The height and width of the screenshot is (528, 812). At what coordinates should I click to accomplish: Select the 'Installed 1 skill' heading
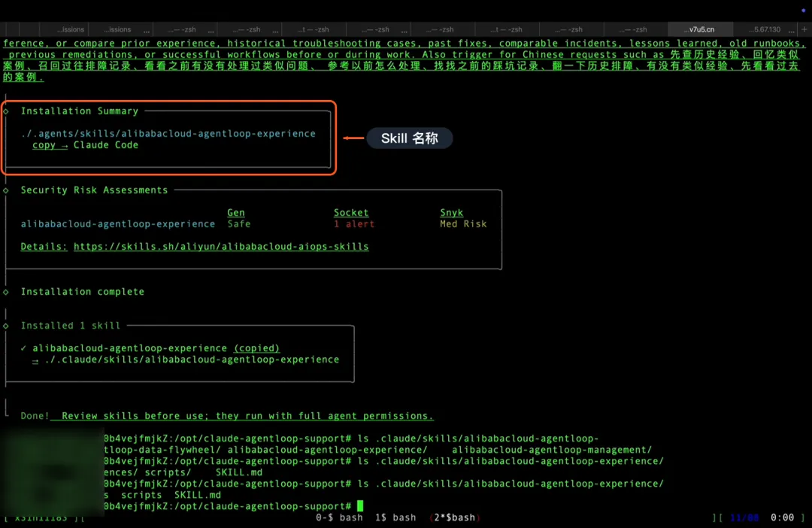point(71,326)
